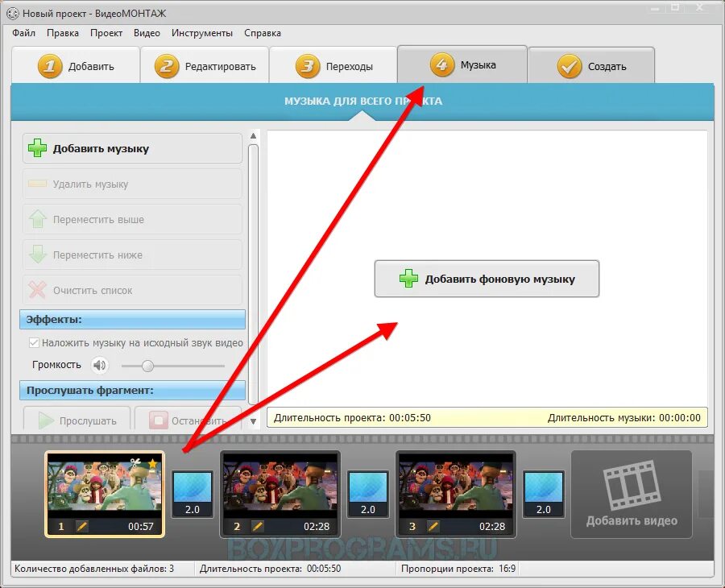Click the Эффекты section header
This screenshot has width=725, height=588.
tap(132, 320)
